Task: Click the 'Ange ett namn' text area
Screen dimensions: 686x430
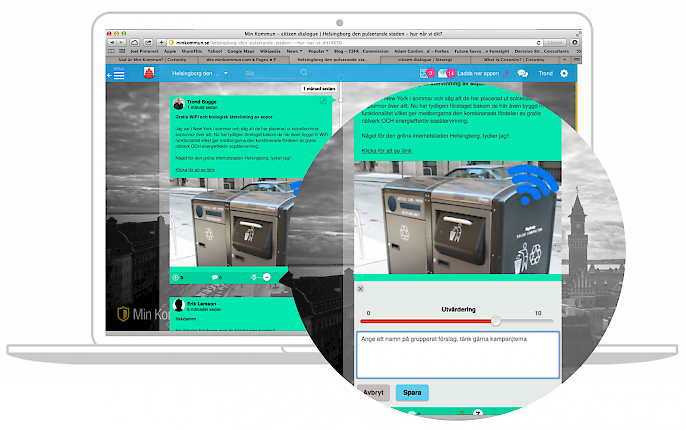Action: [x=458, y=355]
